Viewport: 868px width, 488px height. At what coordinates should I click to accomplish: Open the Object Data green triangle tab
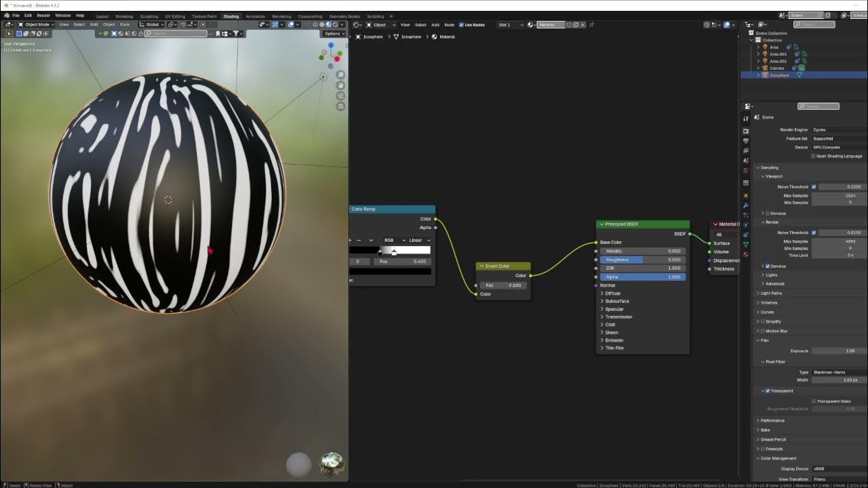coord(746,244)
